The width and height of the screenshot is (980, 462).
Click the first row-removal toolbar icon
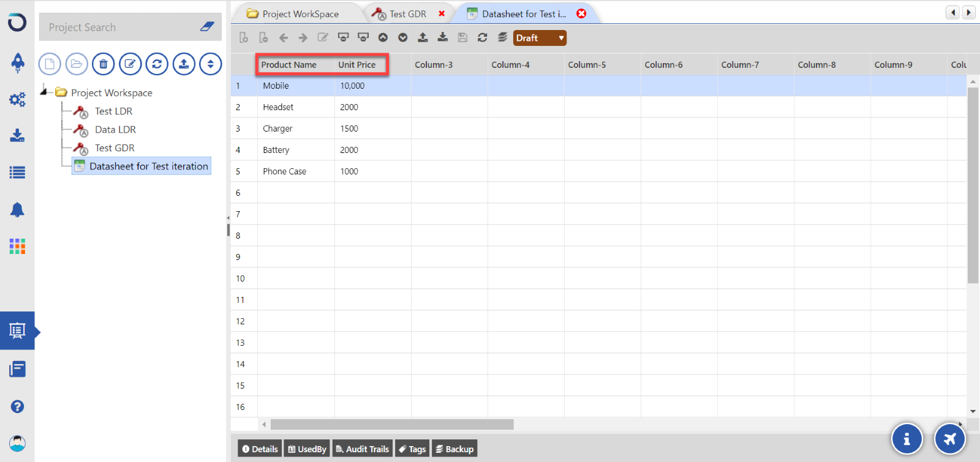click(343, 38)
